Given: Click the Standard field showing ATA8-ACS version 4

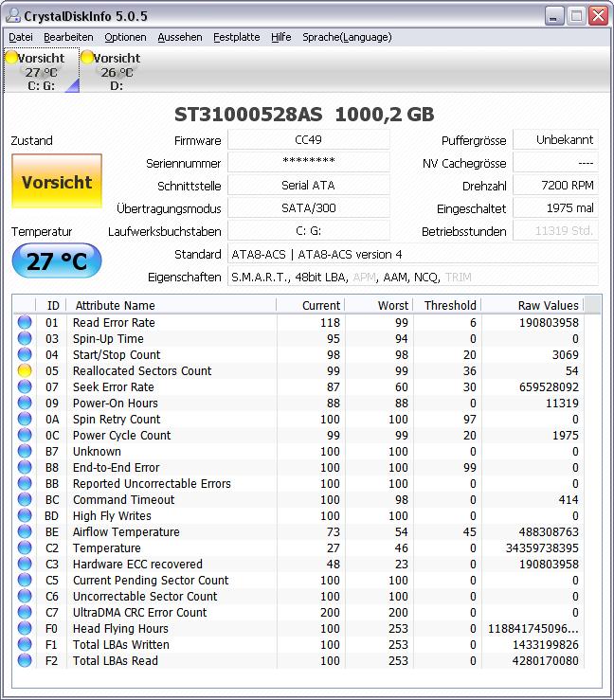Looking at the screenshot, I should [413, 254].
